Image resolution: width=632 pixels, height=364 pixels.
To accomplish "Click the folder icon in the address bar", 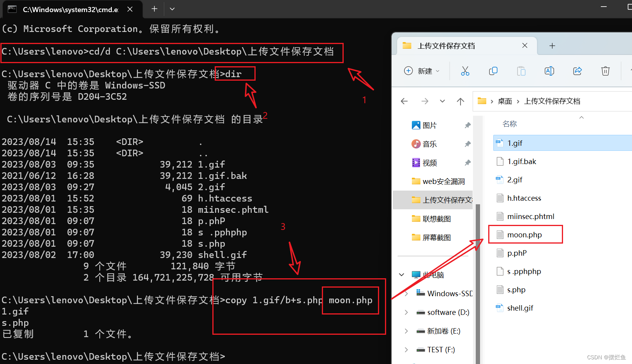I will (482, 101).
